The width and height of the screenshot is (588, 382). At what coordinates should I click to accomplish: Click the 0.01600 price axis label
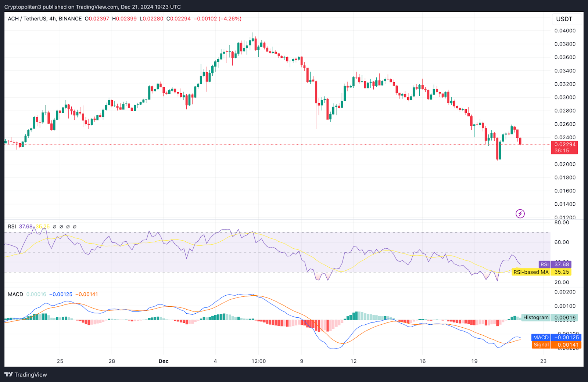(x=565, y=191)
